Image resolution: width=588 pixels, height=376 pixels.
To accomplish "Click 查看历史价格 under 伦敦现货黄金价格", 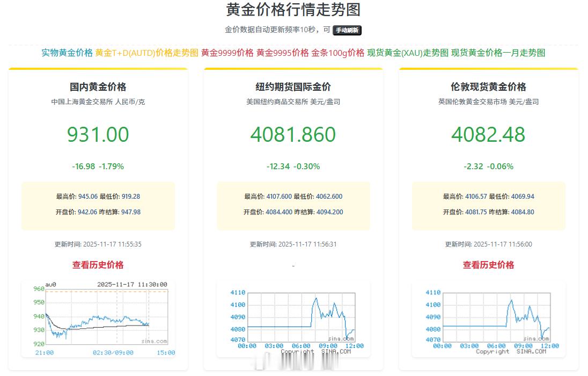I will tap(489, 265).
